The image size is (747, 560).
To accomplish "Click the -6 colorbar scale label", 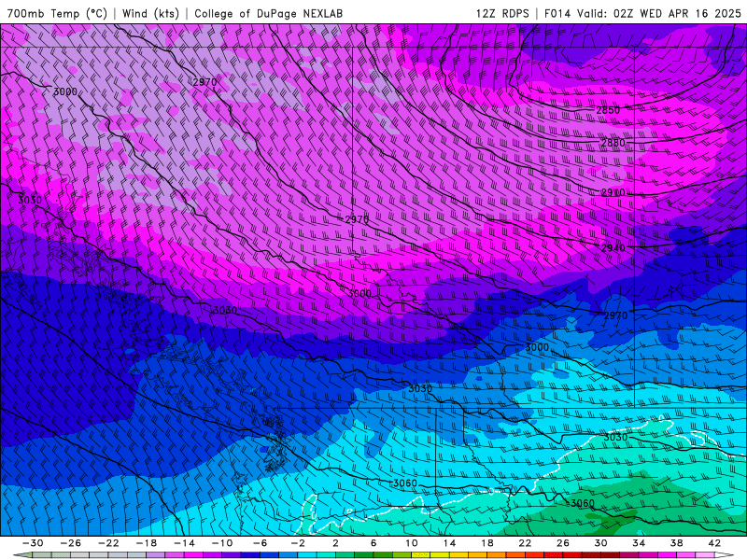I will (261, 543).
